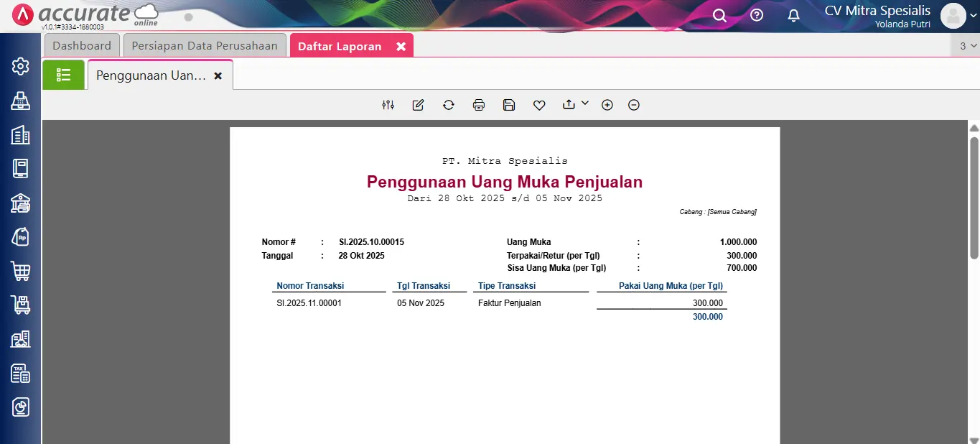Save the report with the diskette icon

coord(509,105)
